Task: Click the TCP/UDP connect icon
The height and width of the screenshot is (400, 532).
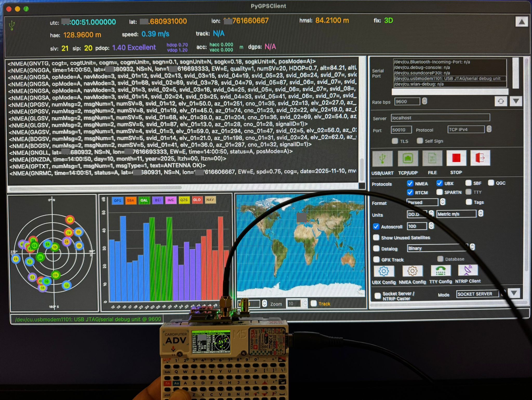Action: point(408,158)
